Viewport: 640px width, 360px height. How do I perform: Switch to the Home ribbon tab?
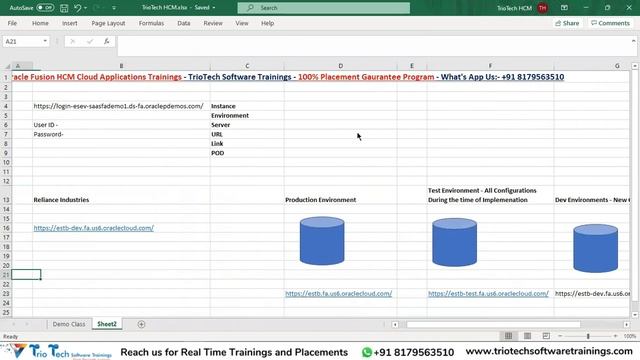40,23
